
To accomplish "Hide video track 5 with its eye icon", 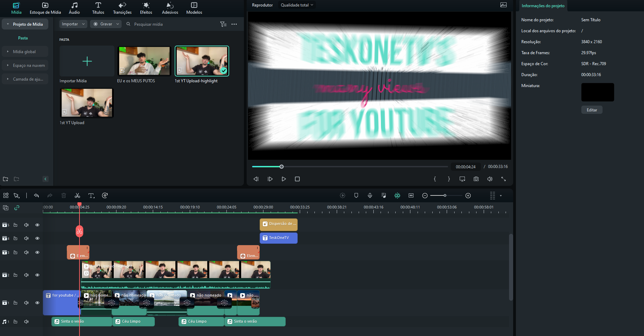I will tap(37, 225).
